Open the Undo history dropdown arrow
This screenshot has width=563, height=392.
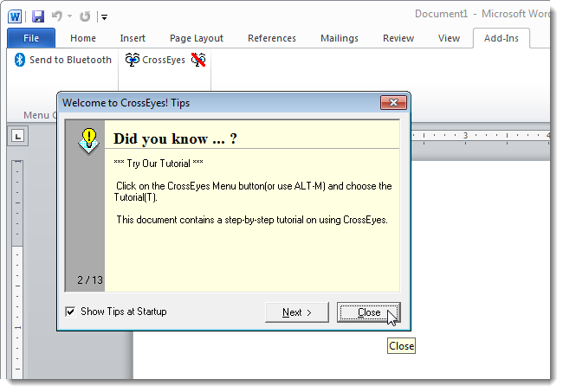click(69, 16)
